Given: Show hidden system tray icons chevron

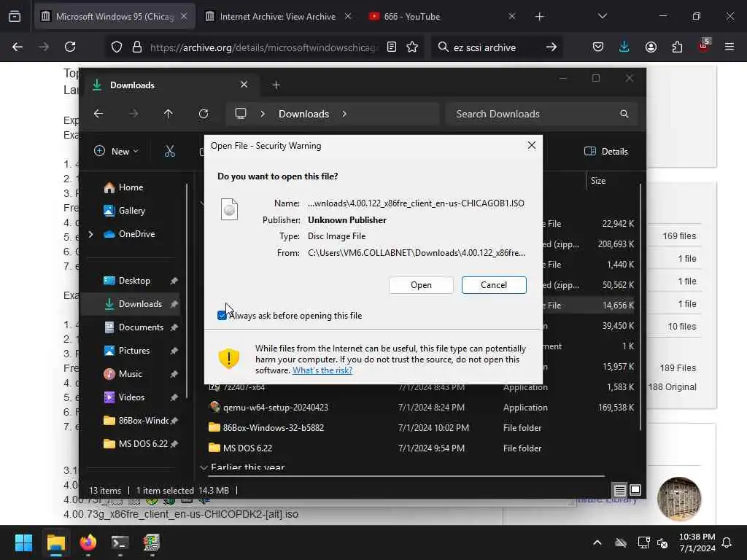Looking at the screenshot, I should [x=597, y=542].
